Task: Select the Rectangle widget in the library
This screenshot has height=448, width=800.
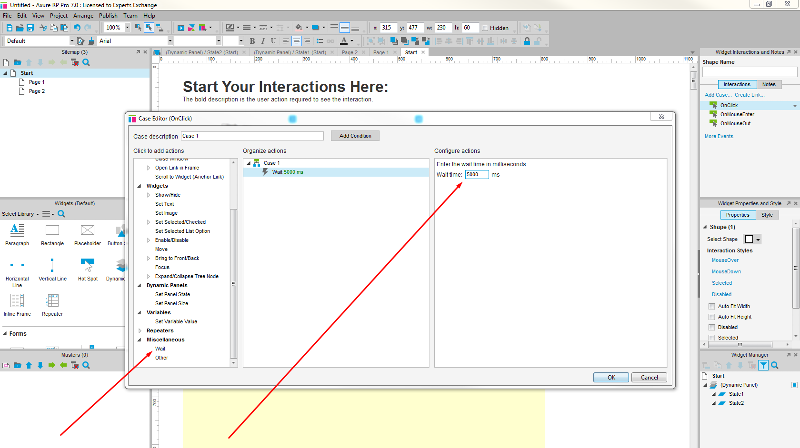Action: (52, 235)
